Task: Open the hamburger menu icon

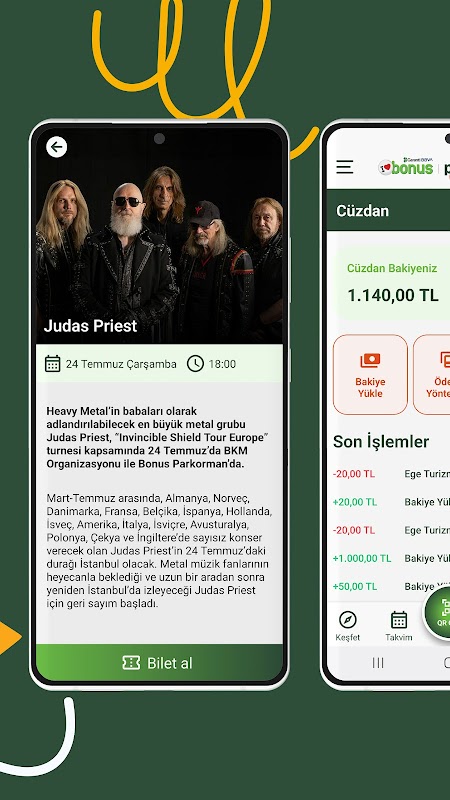Action: coord(345,167)
